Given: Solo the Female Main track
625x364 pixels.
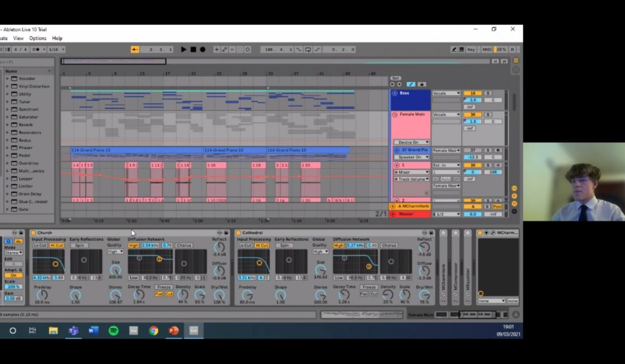Looking at the screenshot, I should (488, 114).
